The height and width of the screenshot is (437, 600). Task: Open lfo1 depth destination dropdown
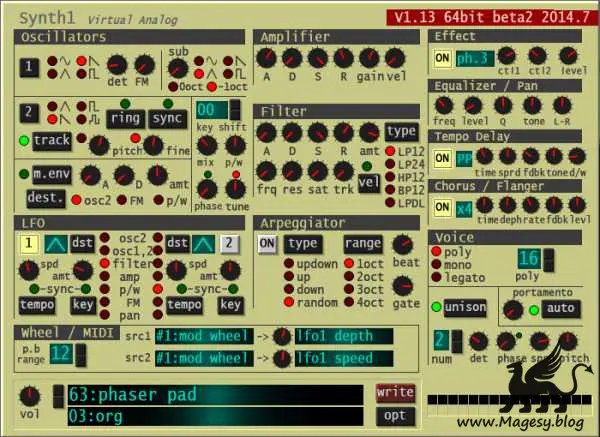[344, 336]
